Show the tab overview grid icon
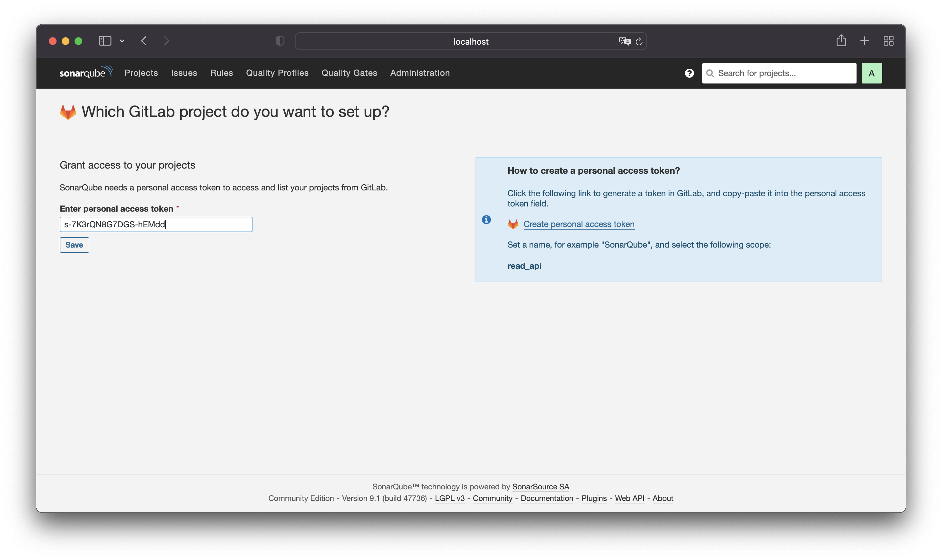The image size is (942, 560). pyautogui.click(x=888, y=41)
